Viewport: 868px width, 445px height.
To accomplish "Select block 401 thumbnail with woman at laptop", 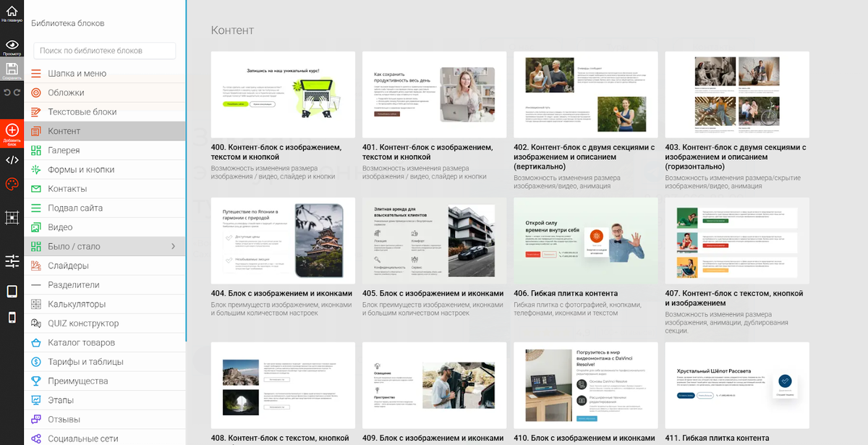I will [434, 95].
